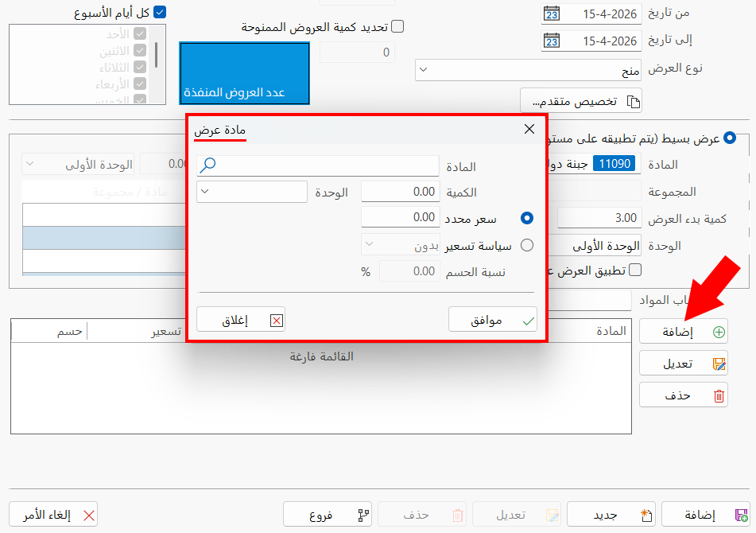This screenshot has height=533, width=756.
Task: Click material code 11090 field
Action: pyautogui.click(x=614, y=164)
